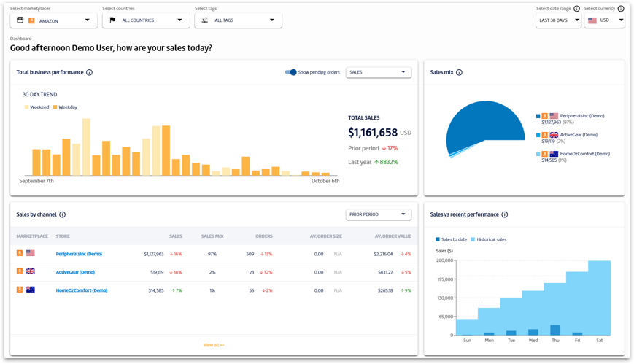Sort table by Sales Mix column header

point(212,236)
